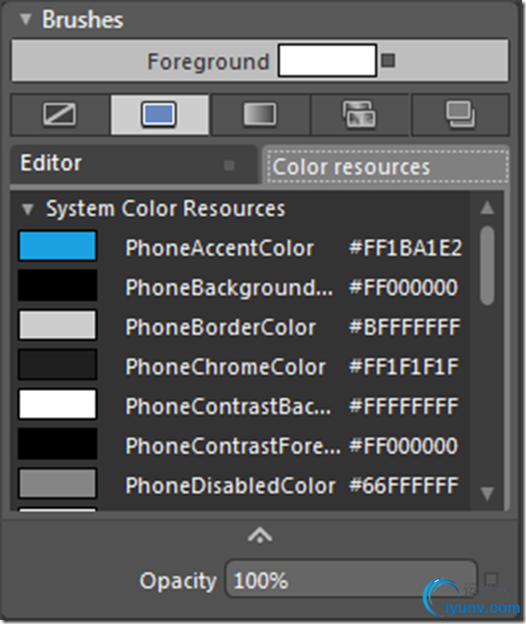This screenshot has height=624, width=526.
Task: Click the Editor tab's advanced marker square
Action: point(229,165)
